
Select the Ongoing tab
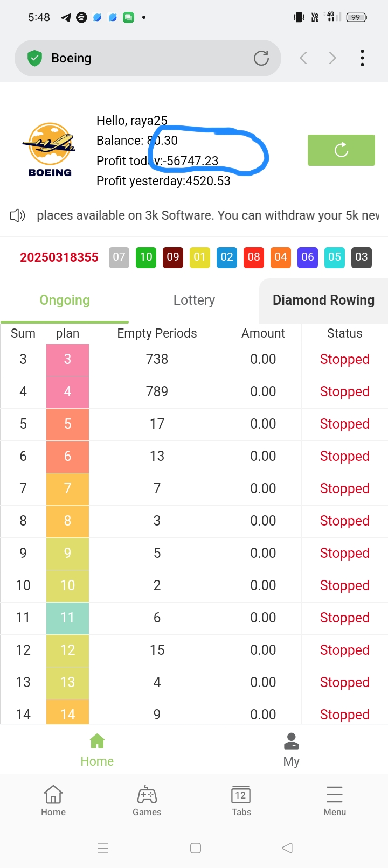click(65, 300)
